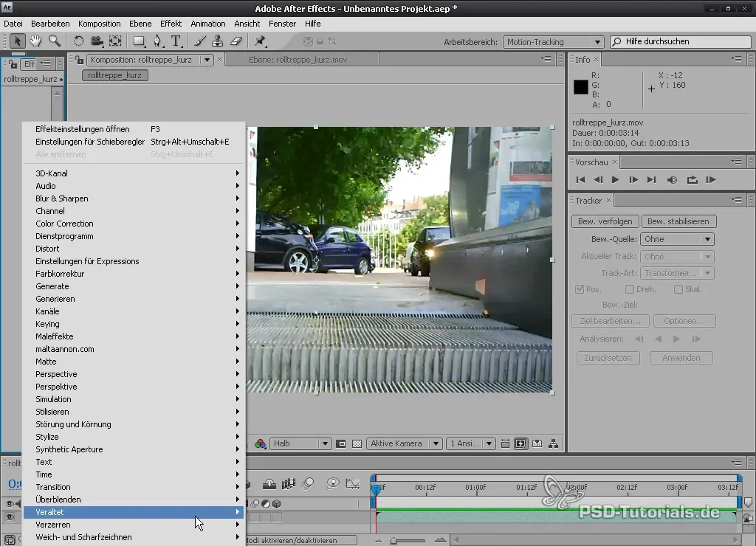The width and height of the screenshot is (756, 546).
Task: Select the Unified Camera tool
Action: (97, 41)
